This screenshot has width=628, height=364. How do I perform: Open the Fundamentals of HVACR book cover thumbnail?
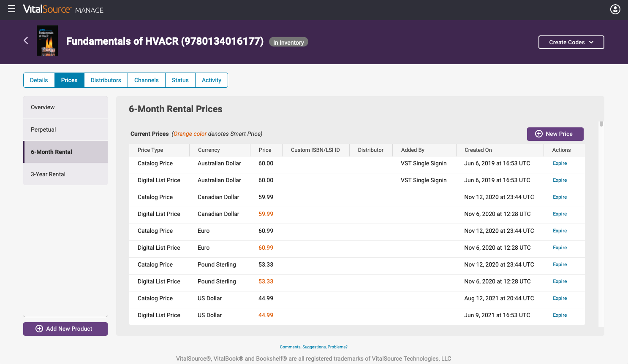click(x=47, y=41)
